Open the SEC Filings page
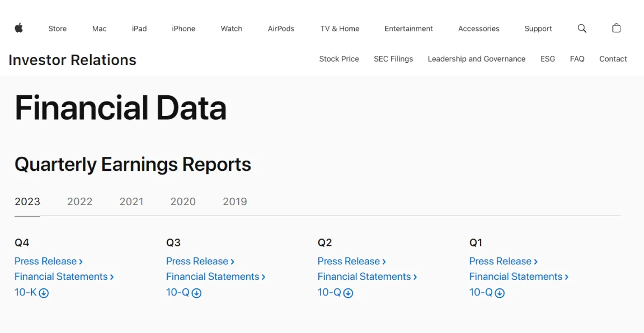 tap(393, 59)
